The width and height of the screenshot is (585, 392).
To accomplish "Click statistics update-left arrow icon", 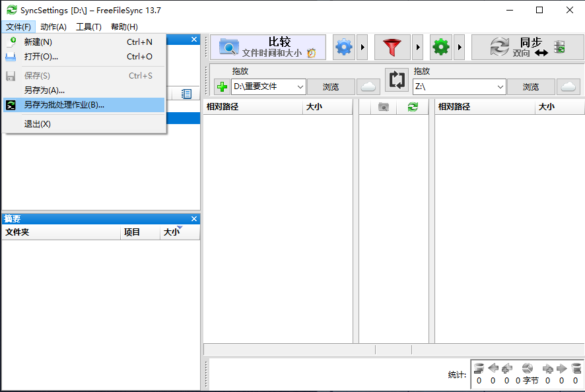I will tap(493, 368).
